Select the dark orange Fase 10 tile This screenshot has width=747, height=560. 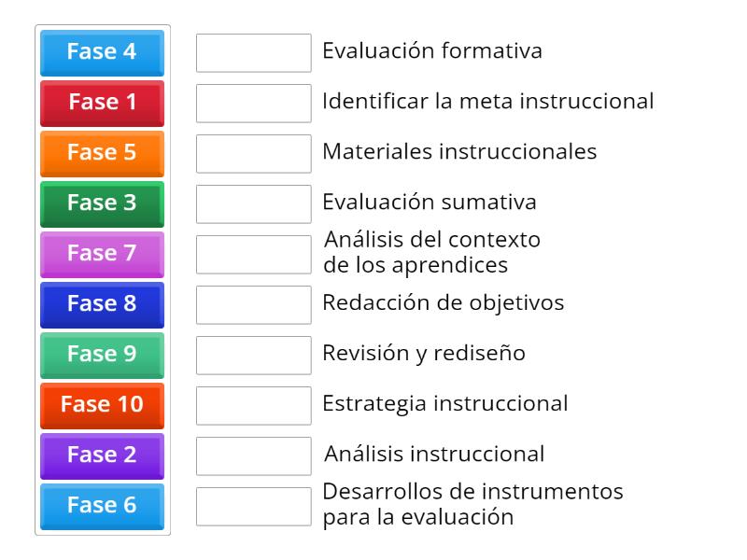pos(101,405)
